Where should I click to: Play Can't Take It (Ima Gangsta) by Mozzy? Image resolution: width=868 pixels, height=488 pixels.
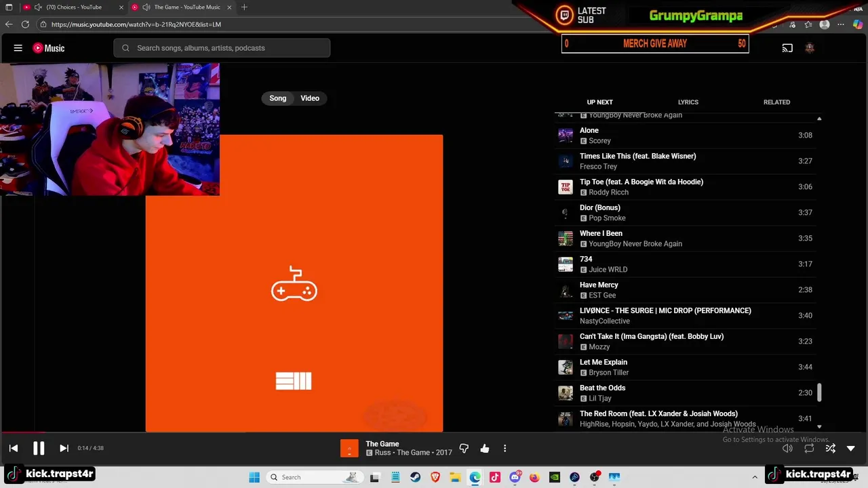tap(685, 342)
